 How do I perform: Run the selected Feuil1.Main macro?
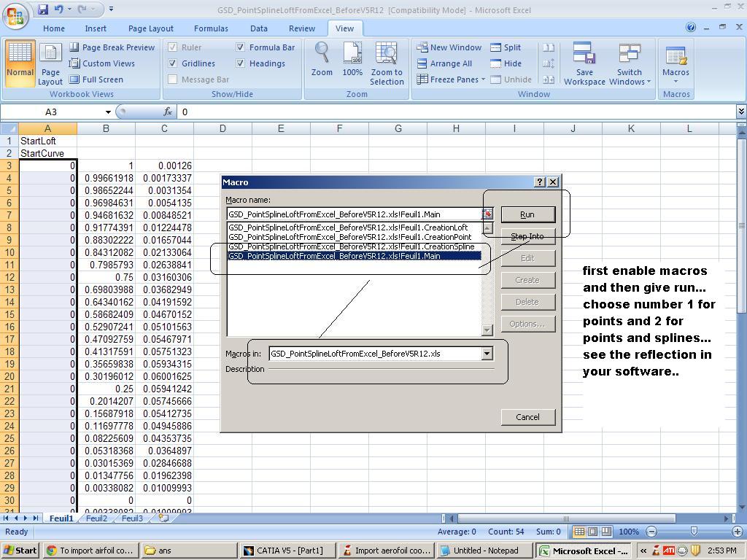tap(527, 214)
